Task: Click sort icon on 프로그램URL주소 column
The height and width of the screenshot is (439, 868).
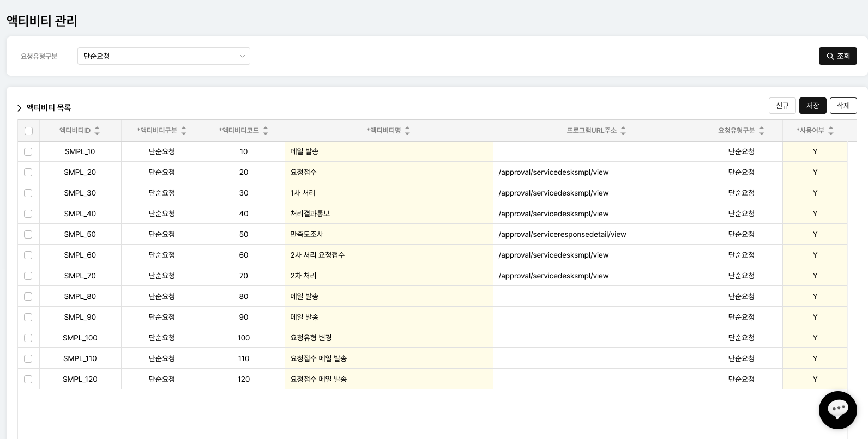Action: 623,131
